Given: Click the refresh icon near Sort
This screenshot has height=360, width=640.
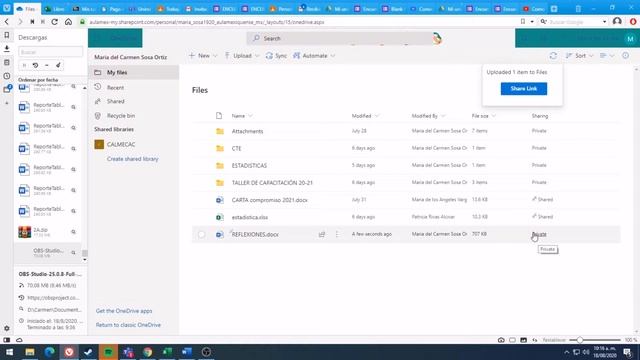Looking at the screenshot, I should [553, 56].
